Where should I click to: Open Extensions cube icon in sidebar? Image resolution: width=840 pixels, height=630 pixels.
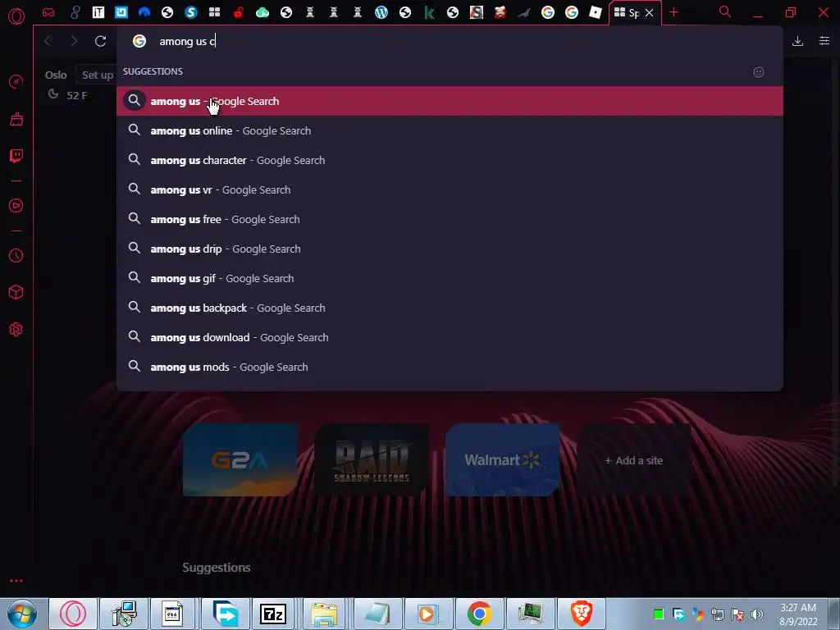tap(16, 292)
